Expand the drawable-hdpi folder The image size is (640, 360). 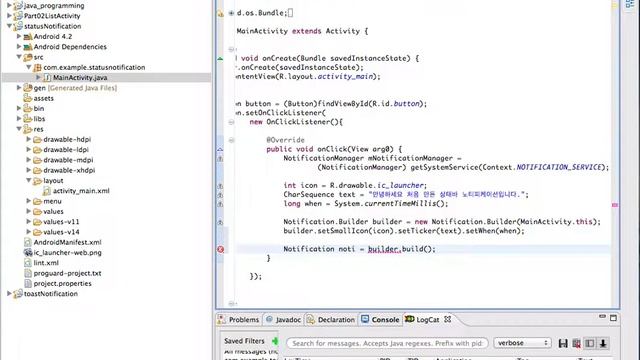point(29,139)
